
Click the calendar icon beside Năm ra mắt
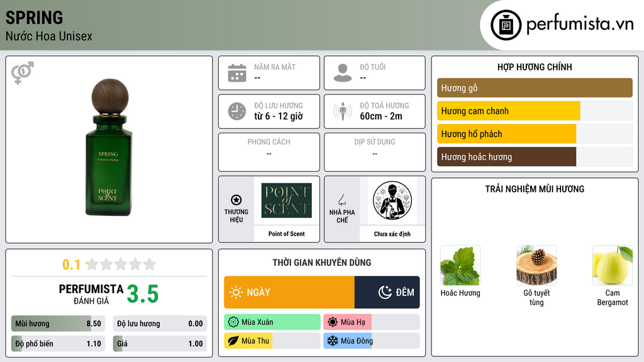pyautogui.click(x=237, y=73)
